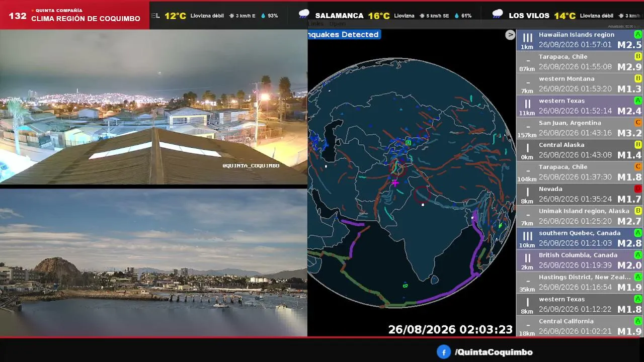Click the A grade badge for Hastings District
This screenshot has height=362, width=644.
[638, 277]
